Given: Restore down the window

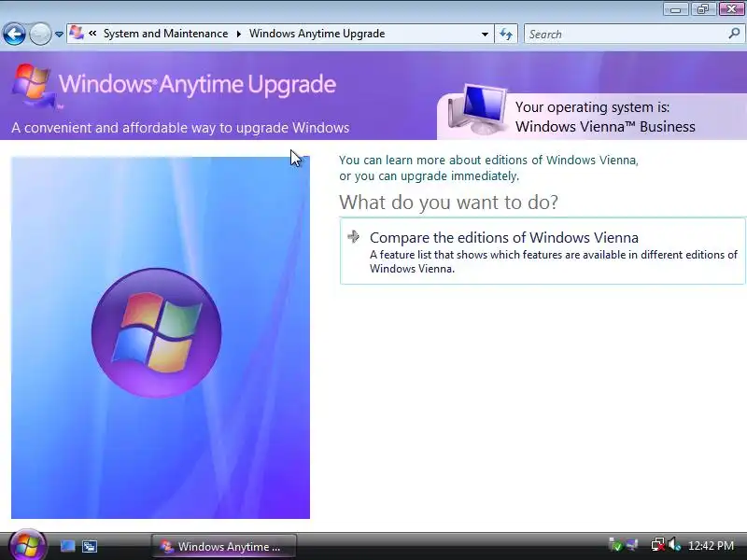Looking at the screenshot, I should pos(703,9).
